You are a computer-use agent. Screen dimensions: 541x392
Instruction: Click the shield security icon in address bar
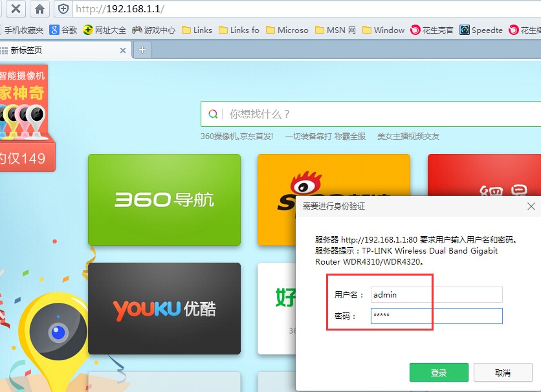(63, 8)
